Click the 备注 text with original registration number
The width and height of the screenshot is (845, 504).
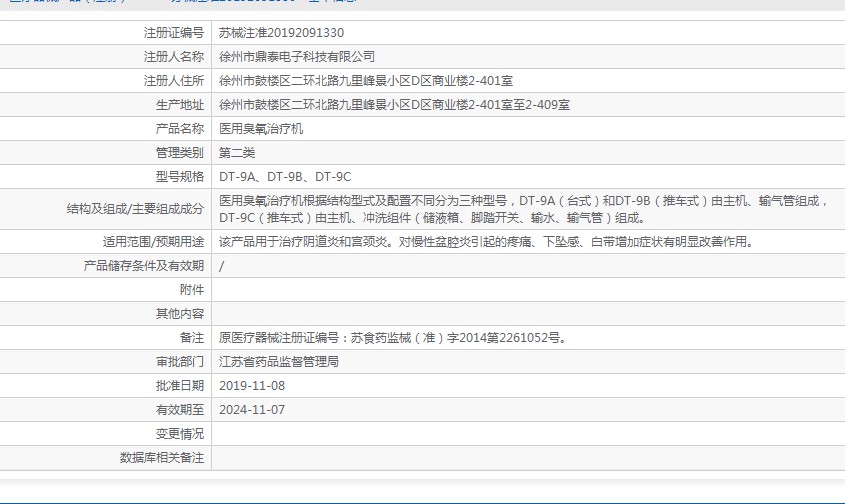[x=393, y=338]
